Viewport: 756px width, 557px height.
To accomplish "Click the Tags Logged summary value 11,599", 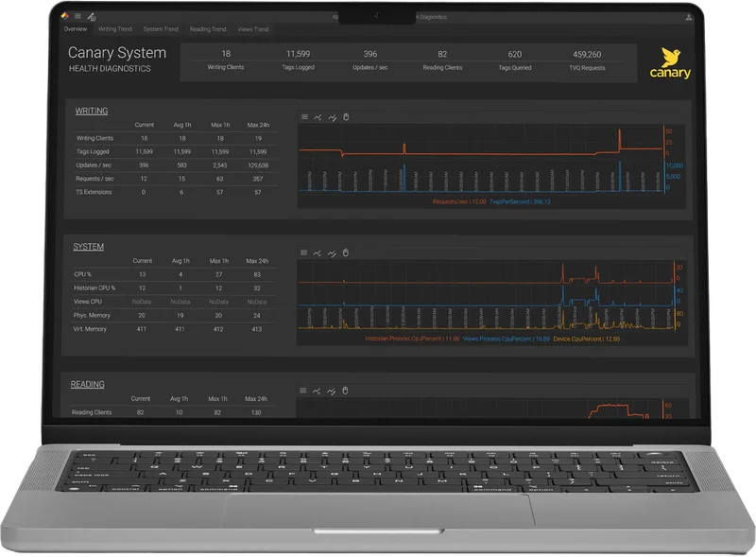I will pos(298,54).
